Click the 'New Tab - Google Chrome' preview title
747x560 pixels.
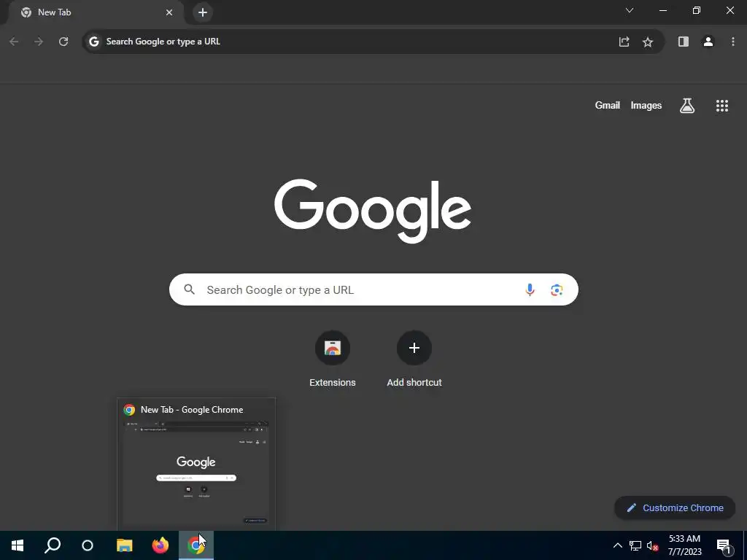[192, 410]
